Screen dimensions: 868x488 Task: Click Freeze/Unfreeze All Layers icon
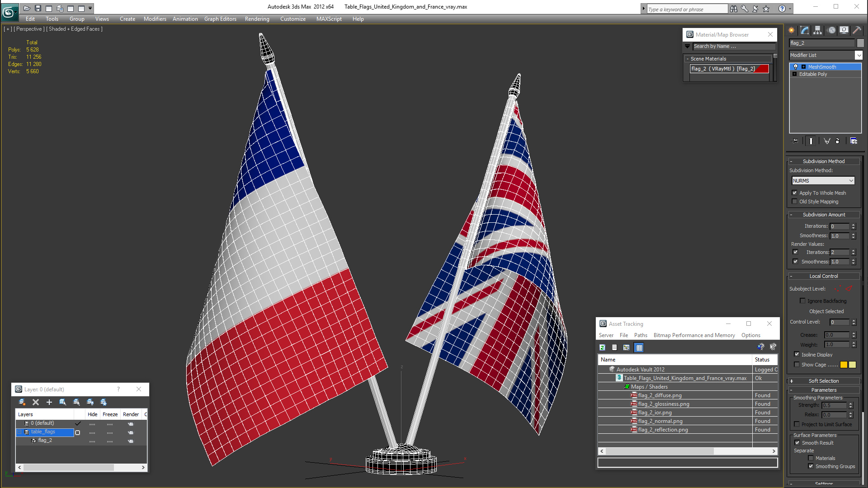coord(104,402)
